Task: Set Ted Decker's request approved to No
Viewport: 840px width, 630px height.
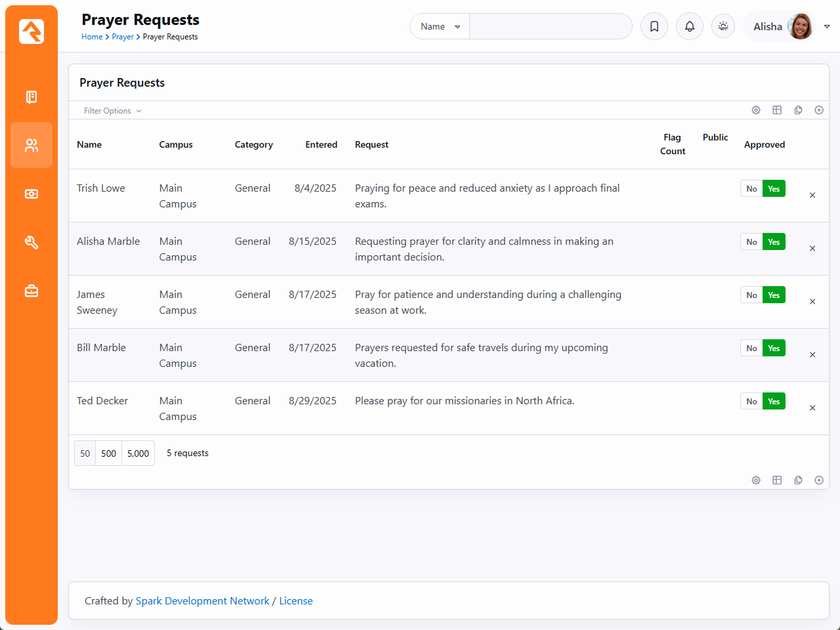Action: [x=751, y=402]
